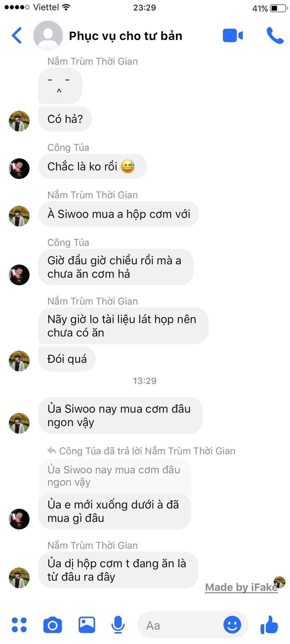Tap the sender avatar beside Đói quá
This screenshot has height=644, width=290.
pos(19,361)
